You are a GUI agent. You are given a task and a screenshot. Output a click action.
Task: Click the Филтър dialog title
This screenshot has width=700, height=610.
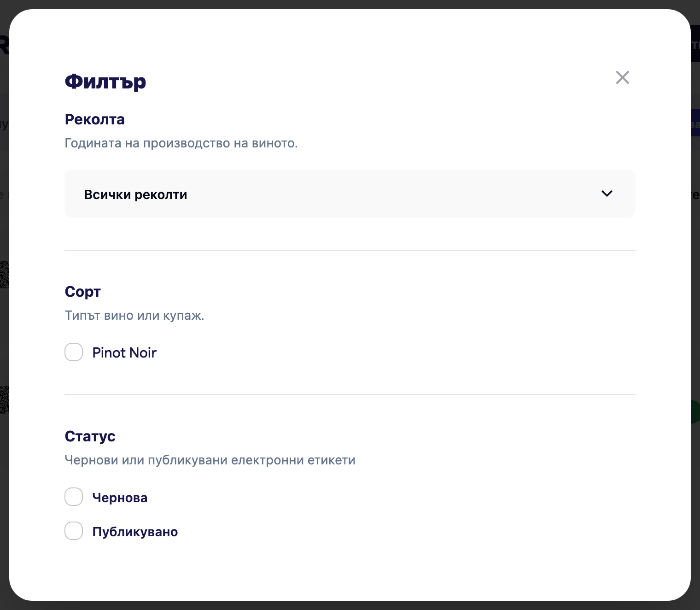click(x=105, y=82)
